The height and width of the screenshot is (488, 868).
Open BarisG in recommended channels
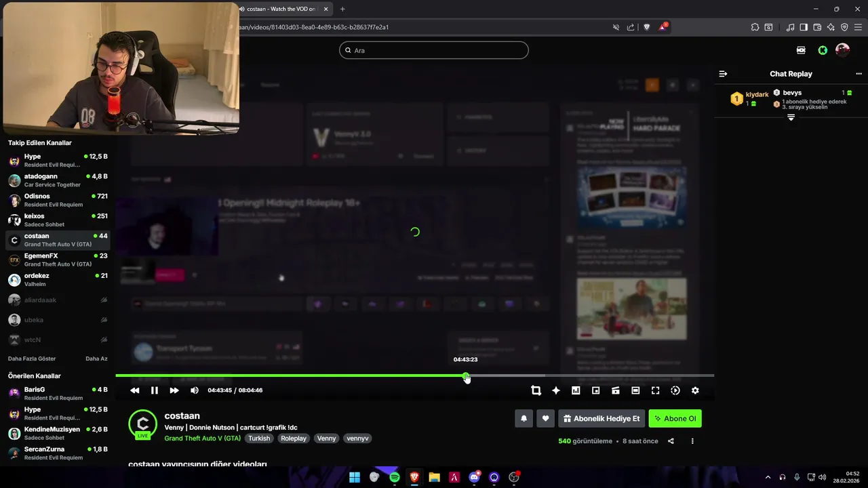[x=58, y=394]
